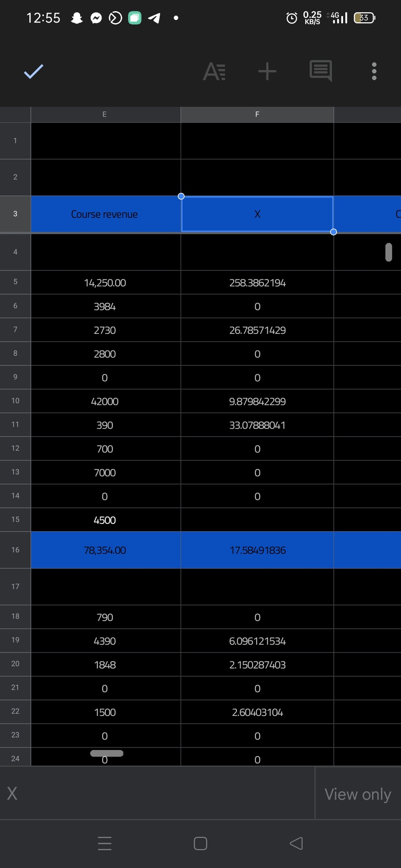Tap the Android back navigation icon

[x=296, y=843]
